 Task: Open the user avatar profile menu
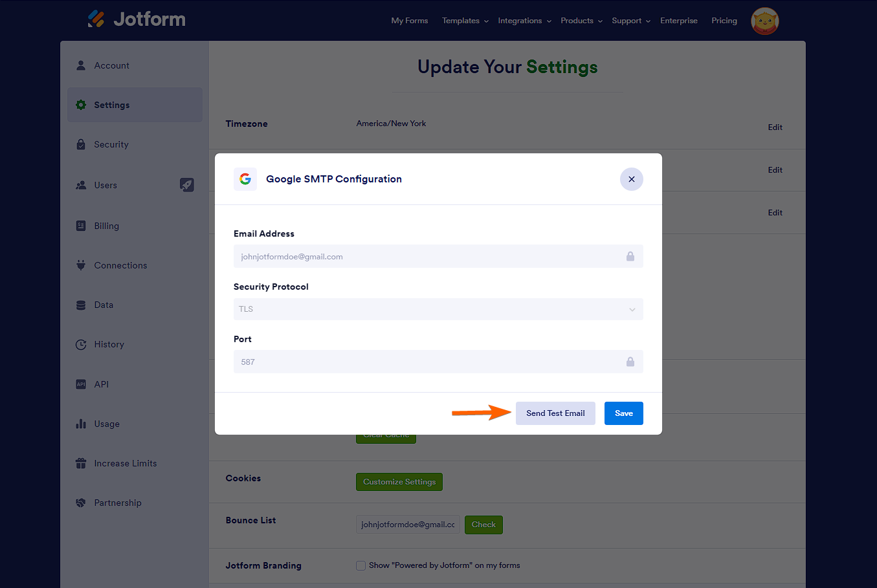(x=764, y=21)
